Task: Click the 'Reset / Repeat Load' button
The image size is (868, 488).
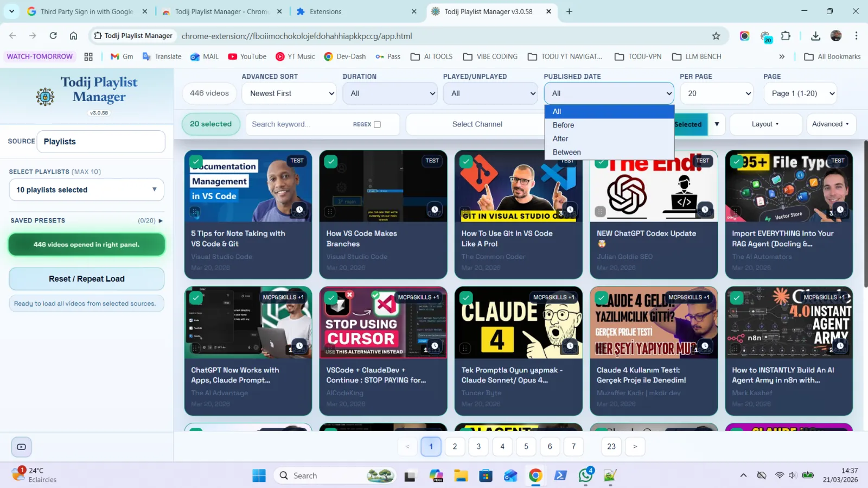Action: pyautogui.click(x=87, y=279)
